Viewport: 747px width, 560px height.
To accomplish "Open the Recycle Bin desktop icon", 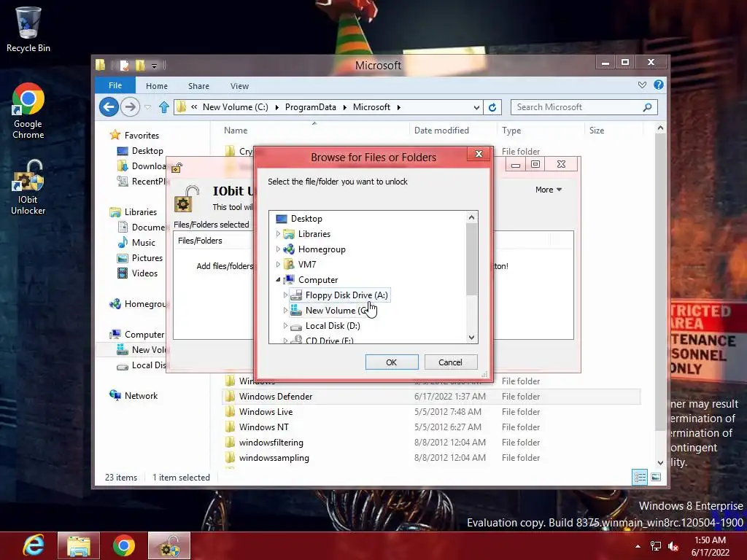I will tap(28, 28).
